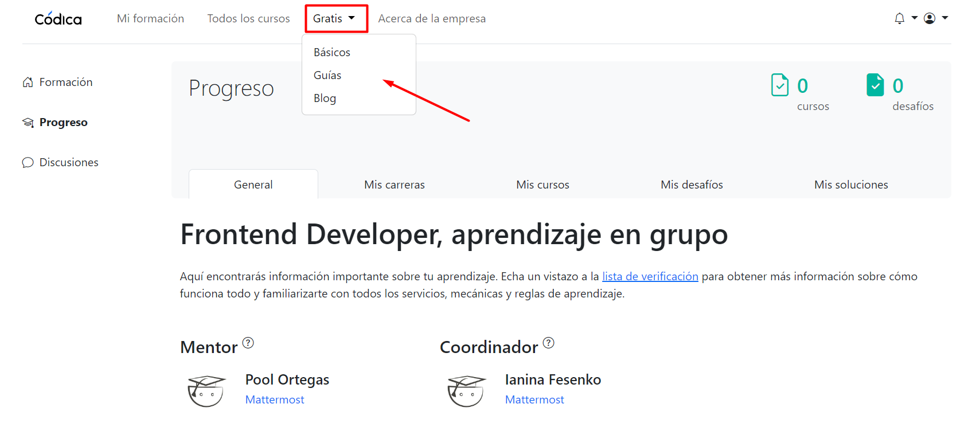Click the completed cursos counter icon
The image size is (980, 439).
pos(779,85)
